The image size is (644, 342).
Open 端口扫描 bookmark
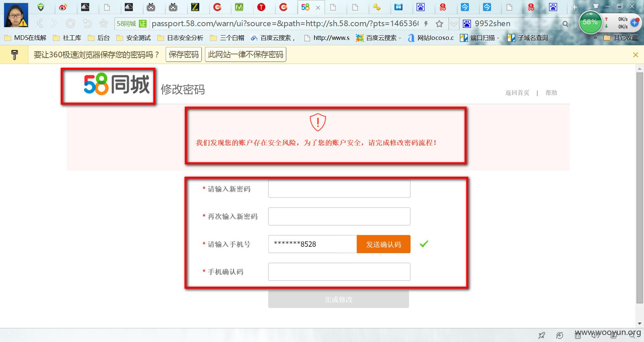[x=479, y=38]
